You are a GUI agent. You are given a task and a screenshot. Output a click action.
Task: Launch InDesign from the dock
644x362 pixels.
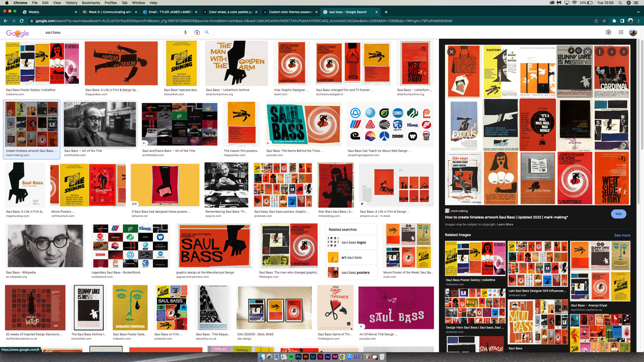[320, 357]
